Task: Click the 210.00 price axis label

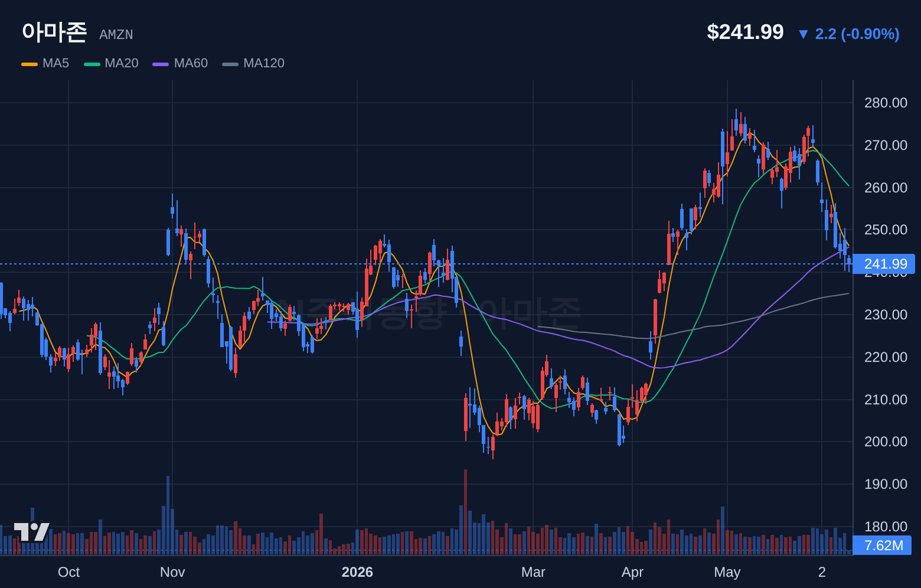Action: [x=886, y=400]
